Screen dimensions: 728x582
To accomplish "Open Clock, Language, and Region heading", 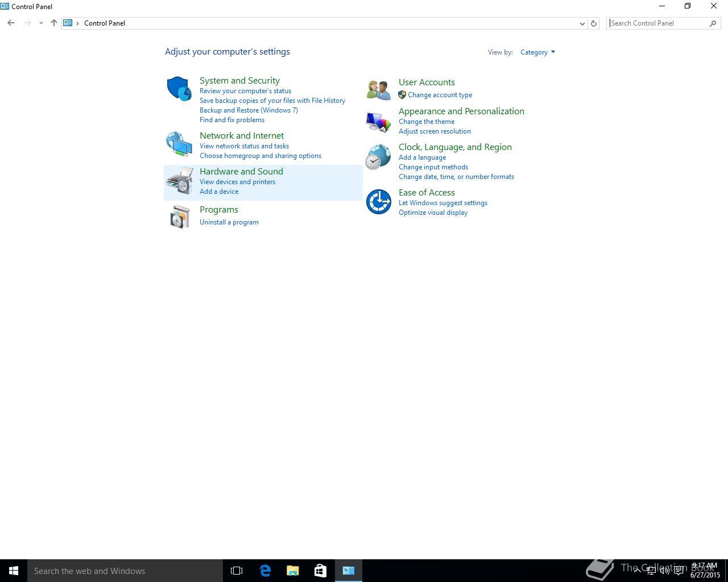I will coord(455,147).
